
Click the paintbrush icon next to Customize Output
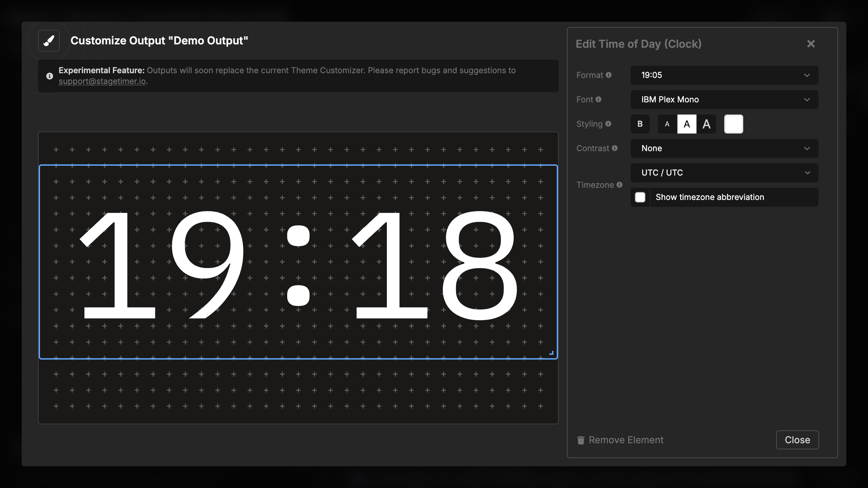48,40
